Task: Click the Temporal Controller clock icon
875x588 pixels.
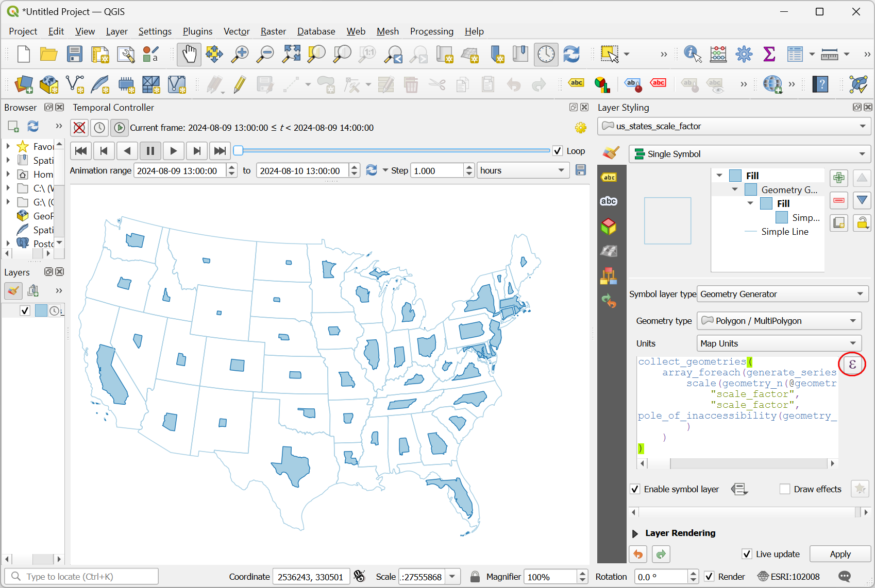Action: click(x=546, y=54)
